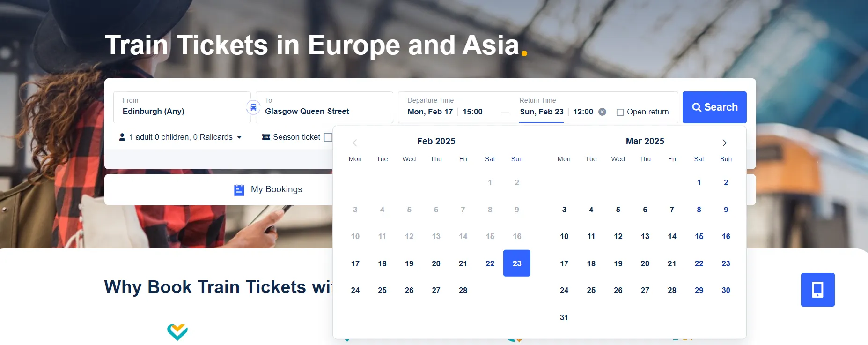
Task: Open the departure date Mon, Feb 17
Action: (x=430, y=112)
